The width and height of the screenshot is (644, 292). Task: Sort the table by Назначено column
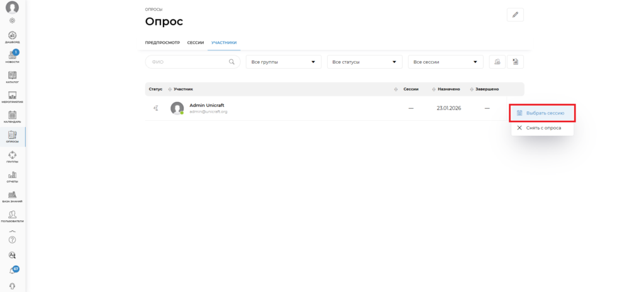pos(449,89)
